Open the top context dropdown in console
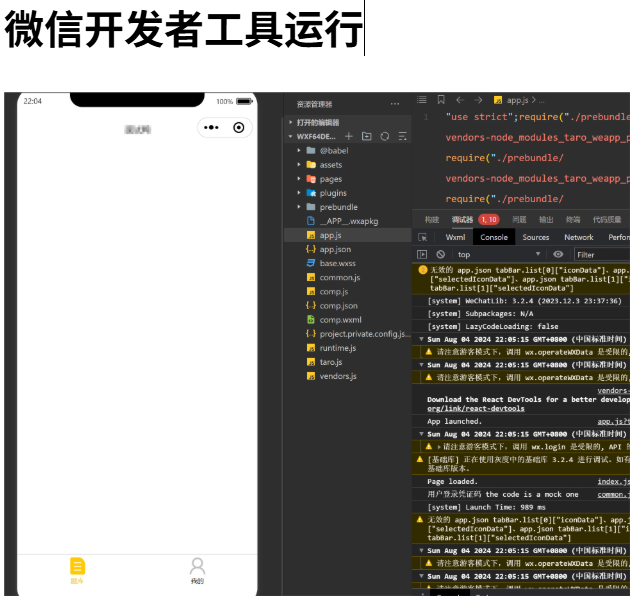Screen dimensions: 643x603 coord(500,255)
